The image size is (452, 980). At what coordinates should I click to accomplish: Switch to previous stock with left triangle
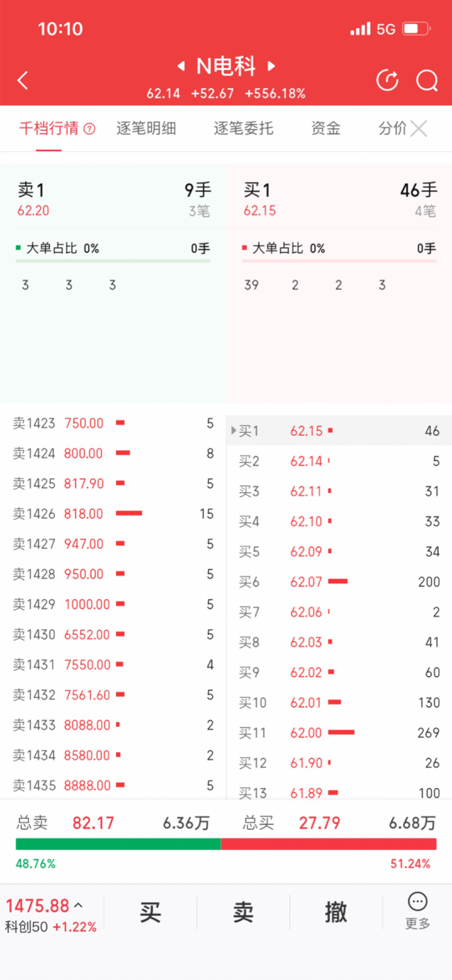pyautogui.click(x=181, y=66)
